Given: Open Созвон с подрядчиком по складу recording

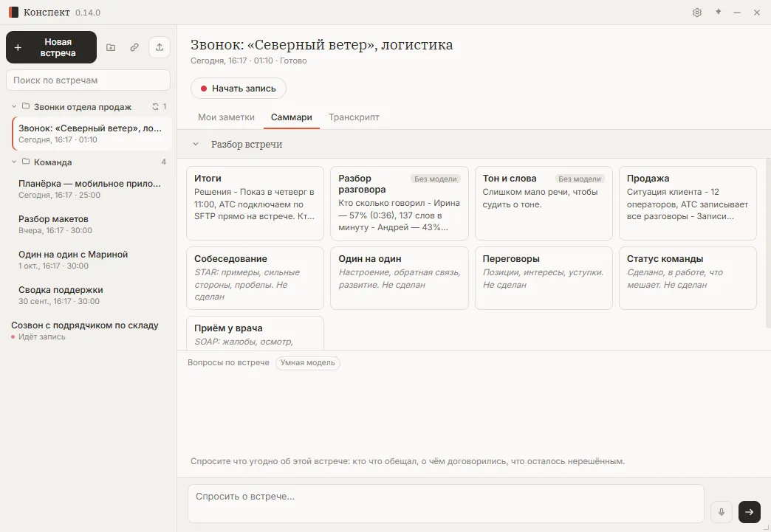Looking at the screenshot, I should coord(88,330).
